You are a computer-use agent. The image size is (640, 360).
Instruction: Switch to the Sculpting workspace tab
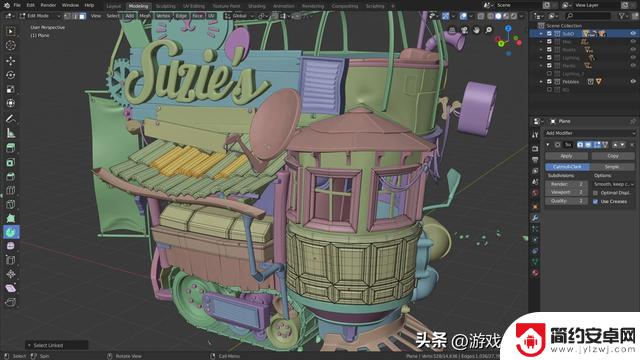(165, 6)
